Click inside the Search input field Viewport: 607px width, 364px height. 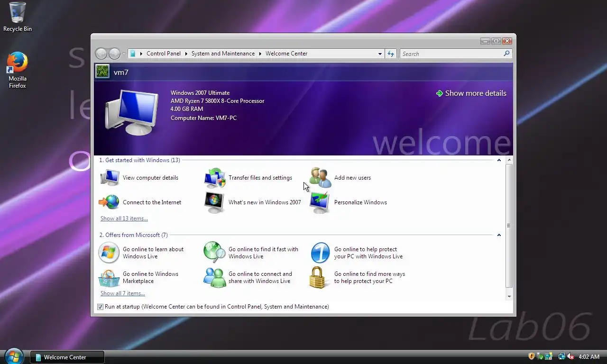pyautogui.click(x=451, y=54)
